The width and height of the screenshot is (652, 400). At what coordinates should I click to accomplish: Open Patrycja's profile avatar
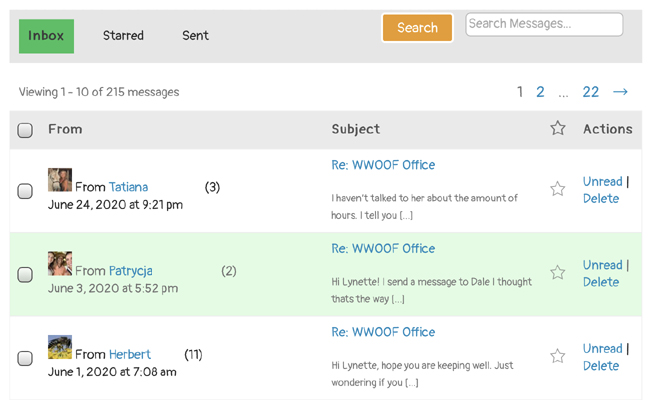[x=60, y=264]
